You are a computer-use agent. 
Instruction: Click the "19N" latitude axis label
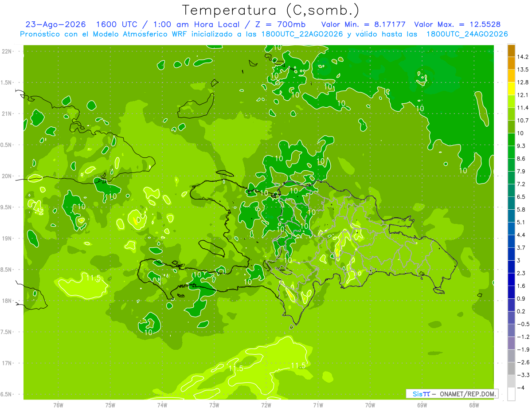(x=6, y=239)
